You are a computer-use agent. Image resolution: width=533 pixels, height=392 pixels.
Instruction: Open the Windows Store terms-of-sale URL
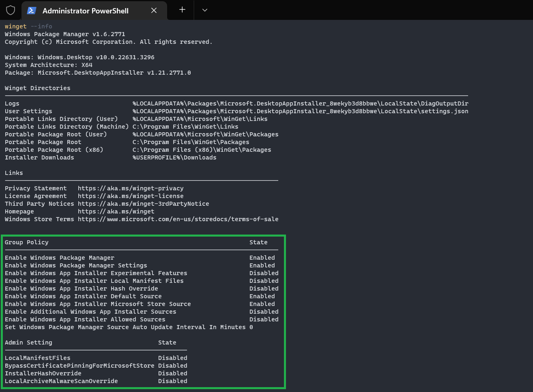point(178,219)
